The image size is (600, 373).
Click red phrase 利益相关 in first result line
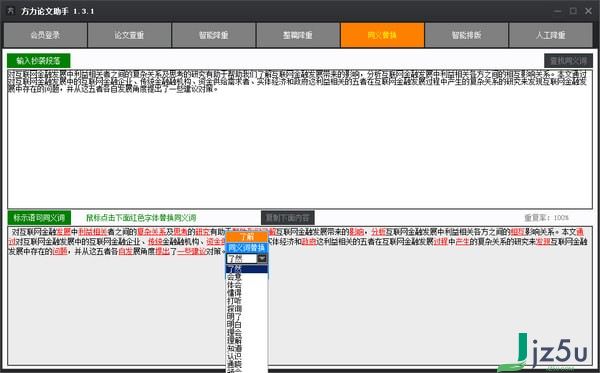coord(93,232)
